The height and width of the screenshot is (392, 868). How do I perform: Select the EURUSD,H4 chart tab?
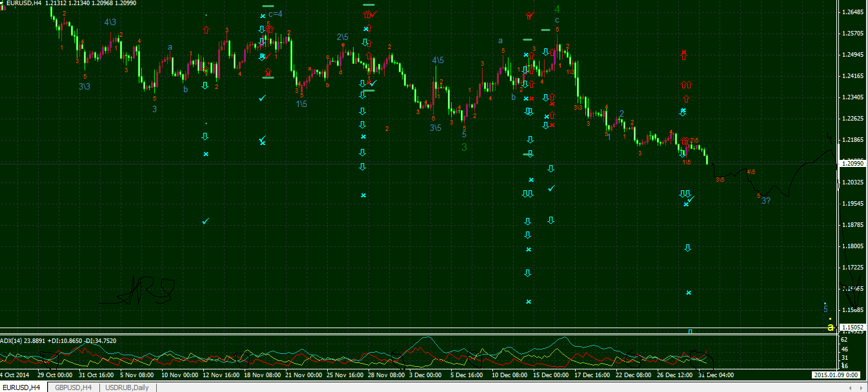coord(23,387)
